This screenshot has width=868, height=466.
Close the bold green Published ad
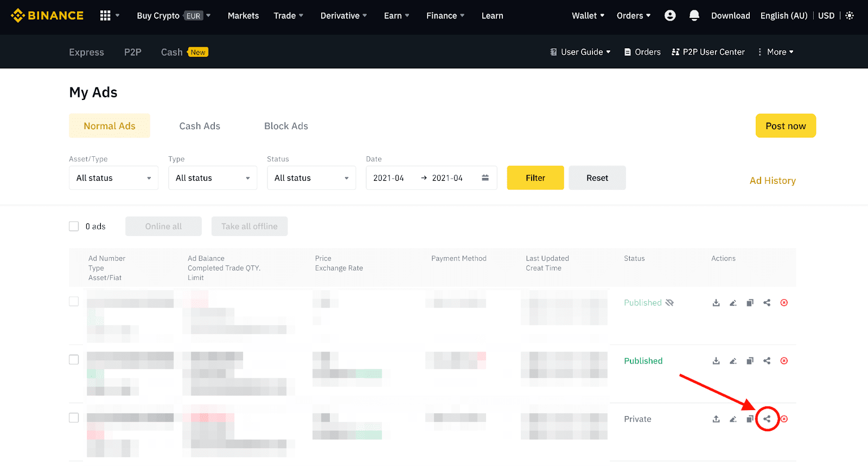(784, 361)
